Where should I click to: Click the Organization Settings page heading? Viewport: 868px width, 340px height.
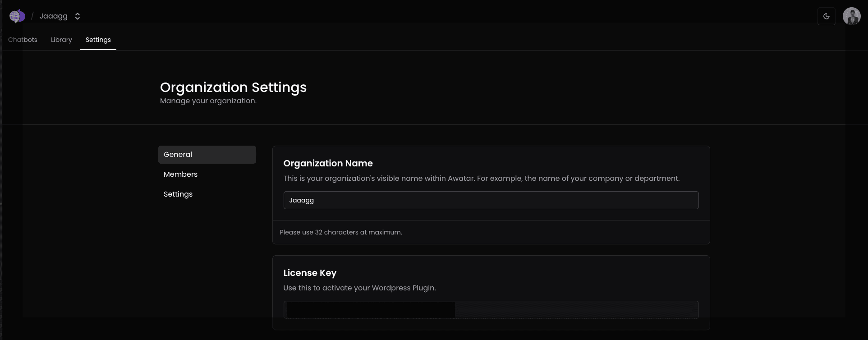click(x=233, y=87)
